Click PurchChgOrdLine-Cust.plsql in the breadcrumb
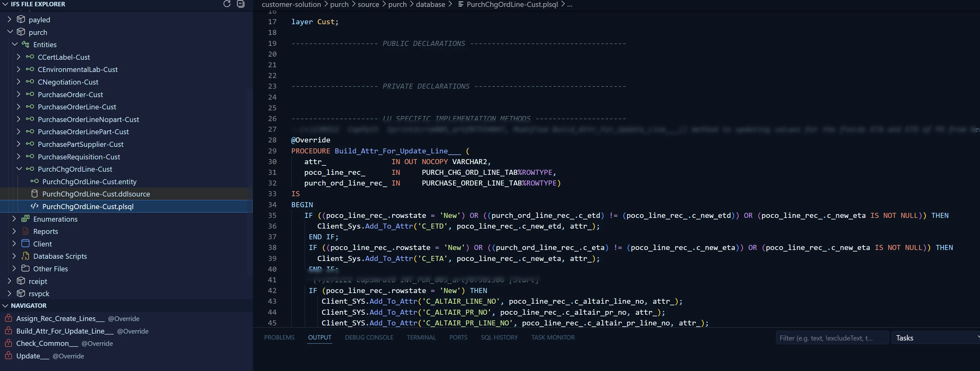Image resolution: width=980 pixels, height=371 pixels. [x=512, y=4]
